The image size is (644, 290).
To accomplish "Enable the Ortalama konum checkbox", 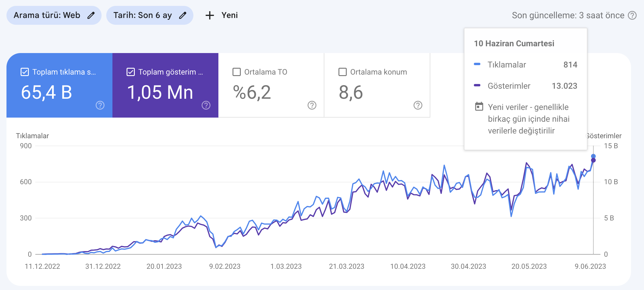I will pyautogui.click(x=343, y=72).
